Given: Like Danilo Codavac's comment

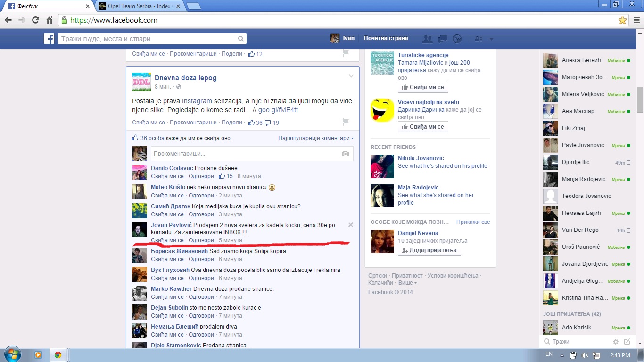Looking at the screenshot, I should [x=167, y=176].
